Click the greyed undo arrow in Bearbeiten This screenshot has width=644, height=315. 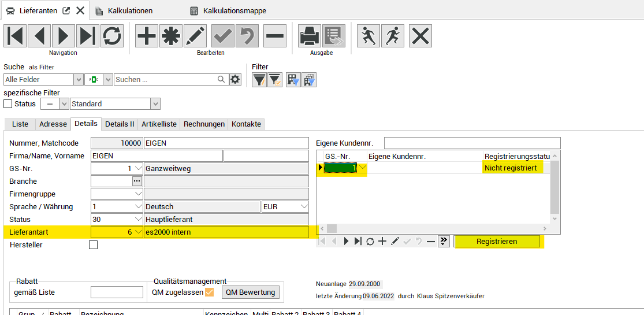tap(247, 36)
